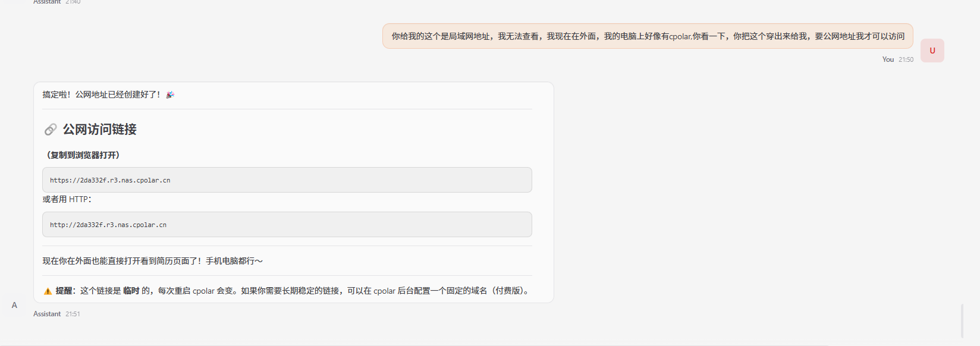Click the 或者用 HTTP label between the code boxes
980x346 pixels.
[x=66, y=200]
